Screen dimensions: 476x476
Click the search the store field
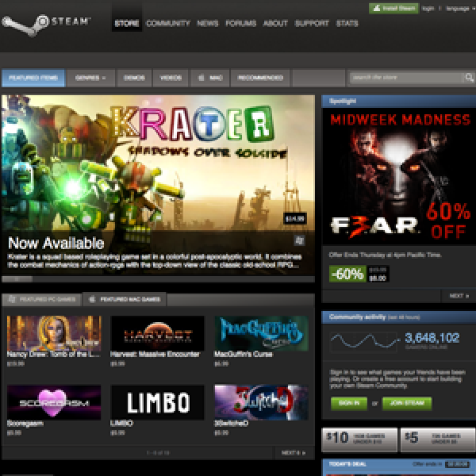[x=405, y=78]
